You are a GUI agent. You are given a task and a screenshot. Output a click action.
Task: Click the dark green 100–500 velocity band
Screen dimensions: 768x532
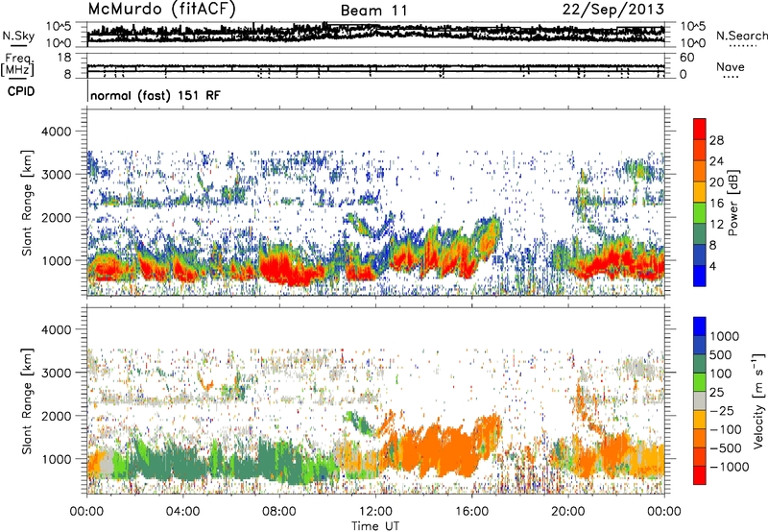(700, 364)
